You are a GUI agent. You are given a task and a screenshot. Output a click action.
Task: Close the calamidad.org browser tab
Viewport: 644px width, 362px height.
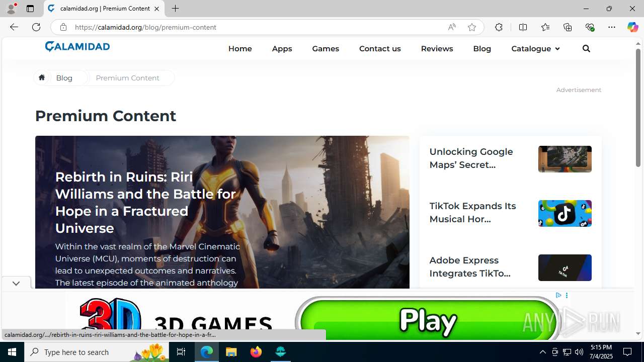point(156,9)
